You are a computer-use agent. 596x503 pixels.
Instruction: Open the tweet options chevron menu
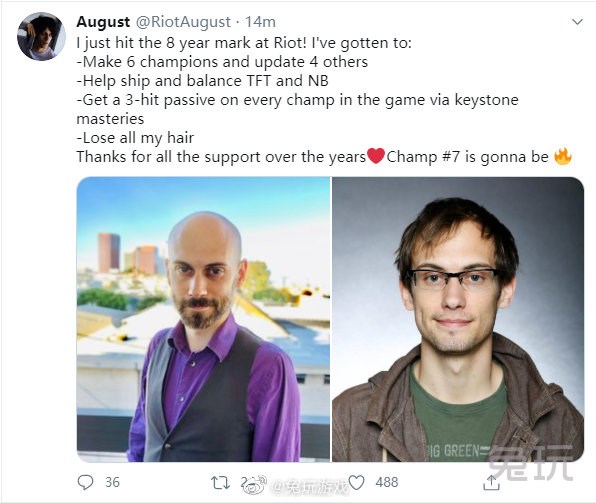[577, 22]
